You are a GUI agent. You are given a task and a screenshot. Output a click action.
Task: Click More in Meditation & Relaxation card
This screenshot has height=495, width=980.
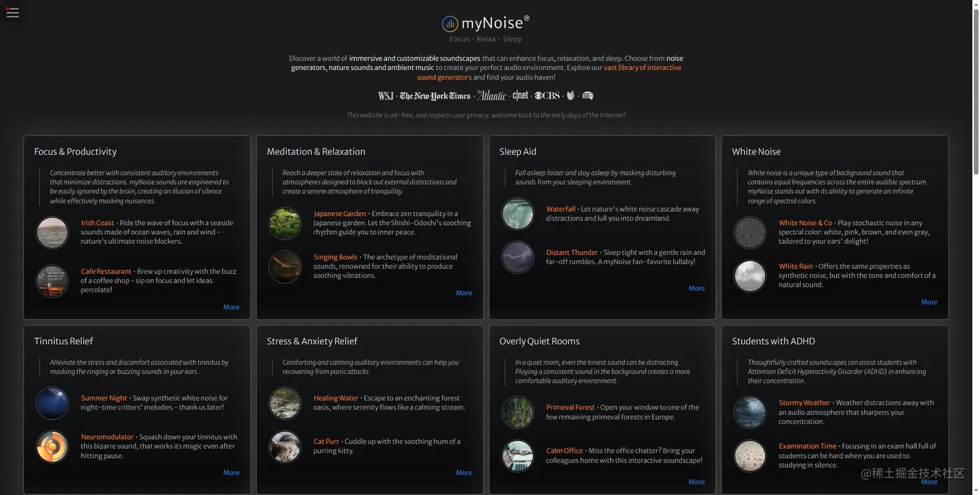click(464, 293)
